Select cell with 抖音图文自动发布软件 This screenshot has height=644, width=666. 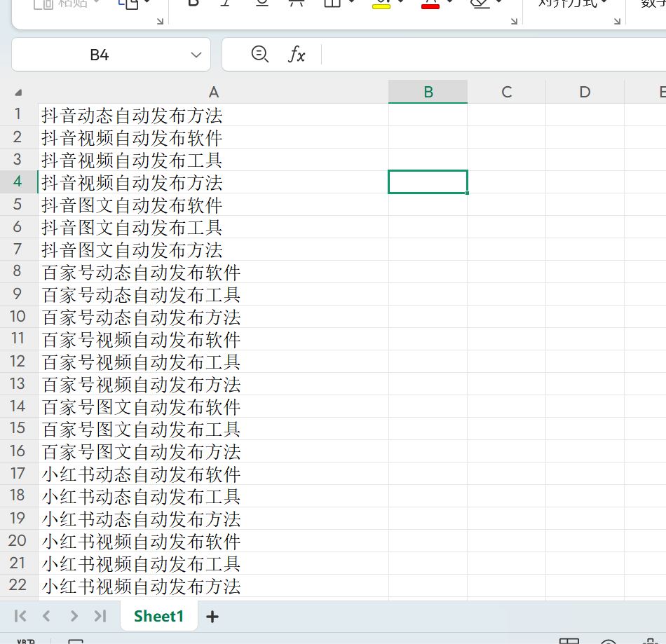[213, 205]
